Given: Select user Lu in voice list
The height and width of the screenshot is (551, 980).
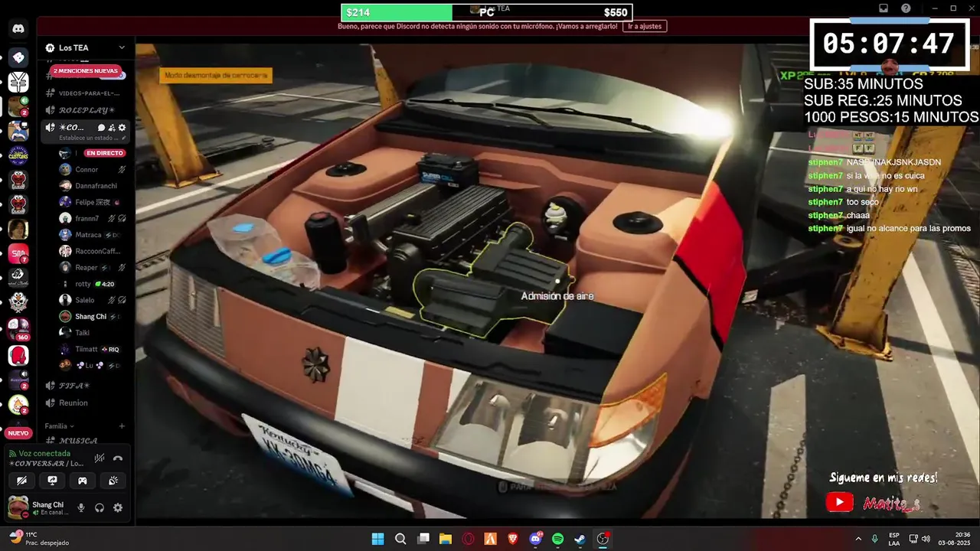Looking at the screenshot, I should coord(92,365).
